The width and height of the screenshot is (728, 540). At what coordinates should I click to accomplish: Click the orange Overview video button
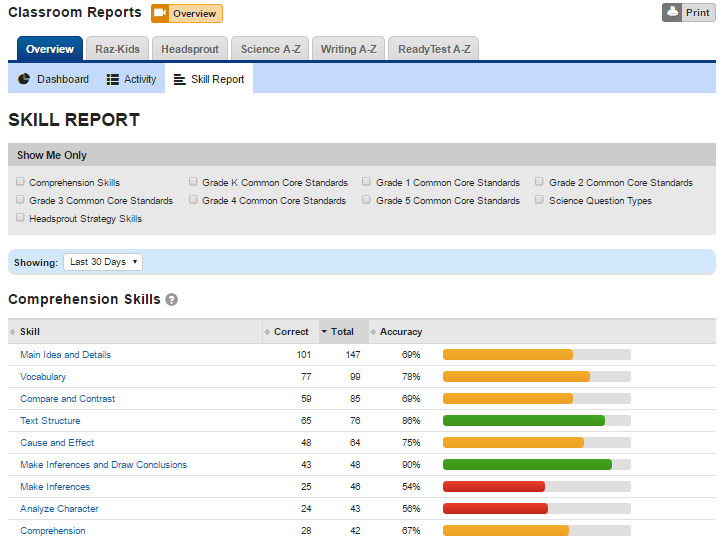187,13
